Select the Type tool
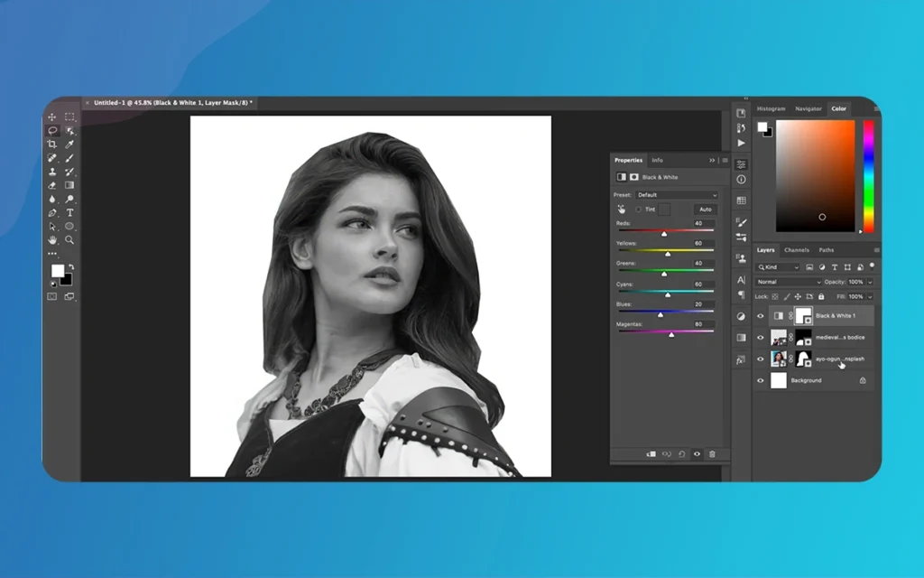 point(69,212)
